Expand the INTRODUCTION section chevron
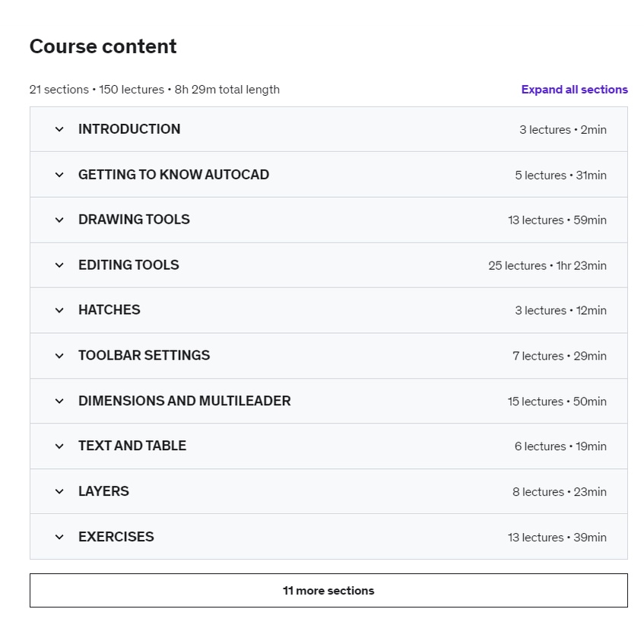Viewport: 644px width, 644px height. pos(59,129)
